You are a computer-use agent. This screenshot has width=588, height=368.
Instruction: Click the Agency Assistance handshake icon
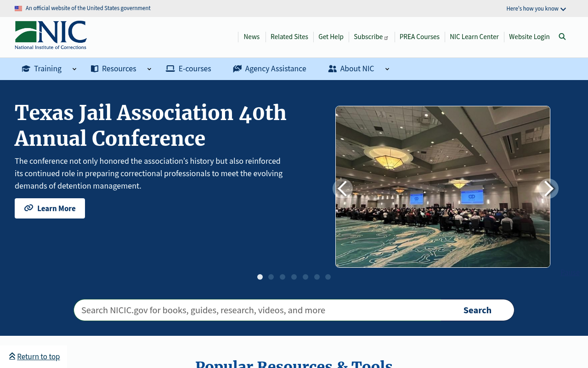tap(237, 69)
